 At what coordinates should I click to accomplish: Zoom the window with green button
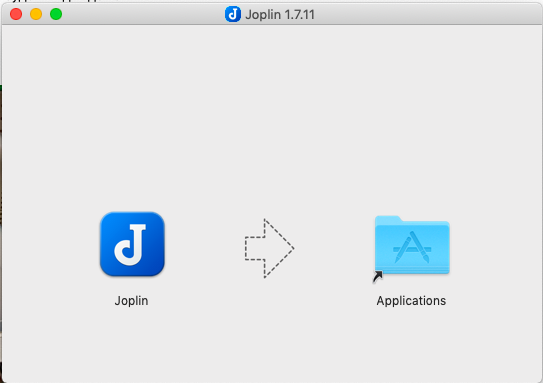(x=56, y=14)
